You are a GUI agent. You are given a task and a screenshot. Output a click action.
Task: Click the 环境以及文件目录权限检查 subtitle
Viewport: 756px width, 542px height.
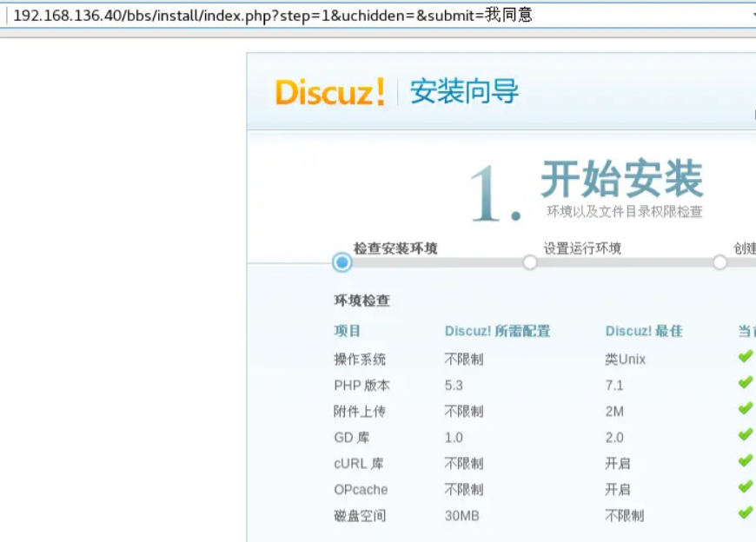(625, 211)
